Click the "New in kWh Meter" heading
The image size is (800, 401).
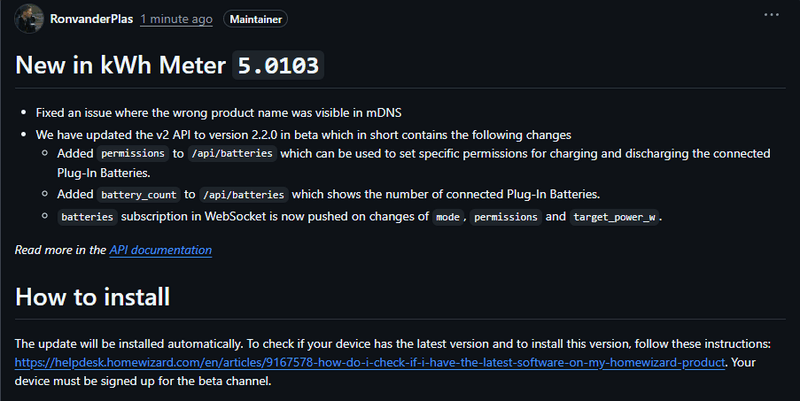[x=119, y=66]
